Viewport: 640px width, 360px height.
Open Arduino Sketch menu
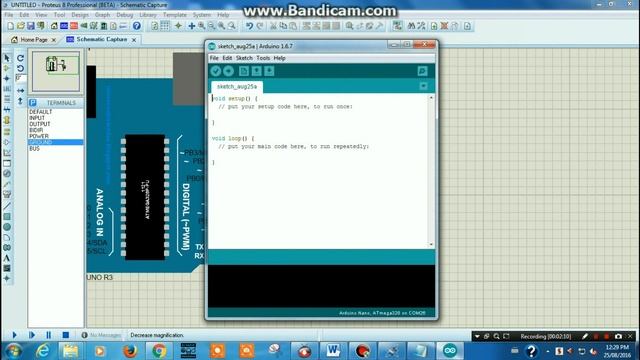coord(244,58)
